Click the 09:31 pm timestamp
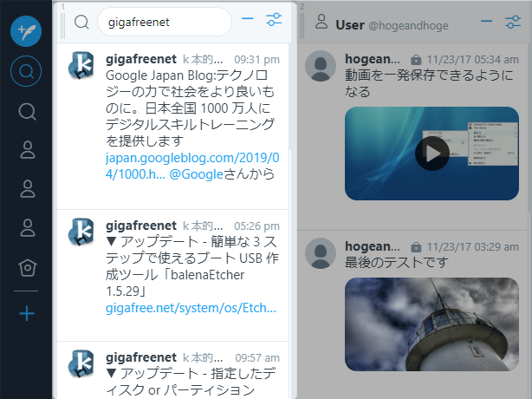The image size is (532, 399). click(256, 60)
